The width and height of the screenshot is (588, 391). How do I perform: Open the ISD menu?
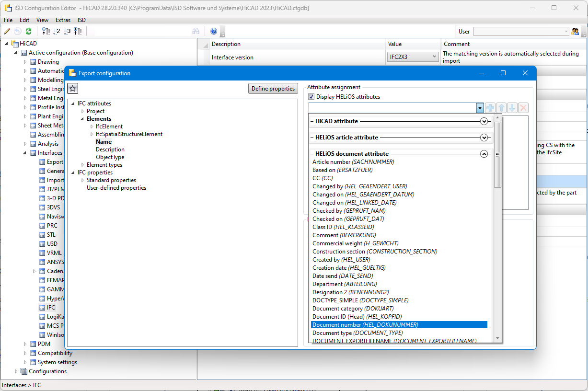click(x=81, y=20)
